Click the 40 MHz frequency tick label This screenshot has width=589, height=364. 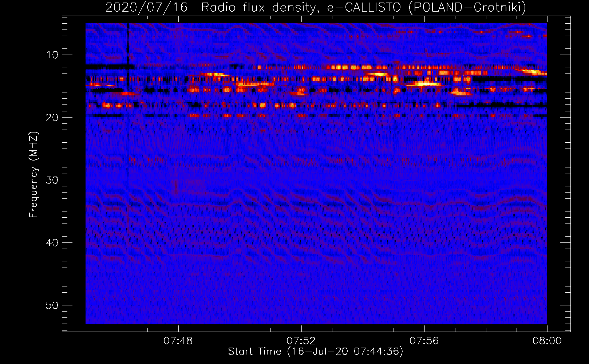point(52,243)
